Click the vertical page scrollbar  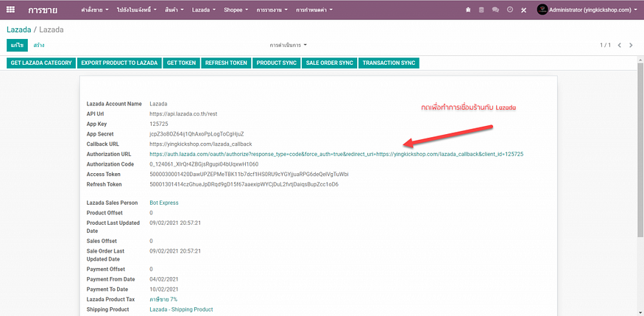[640, 150]
